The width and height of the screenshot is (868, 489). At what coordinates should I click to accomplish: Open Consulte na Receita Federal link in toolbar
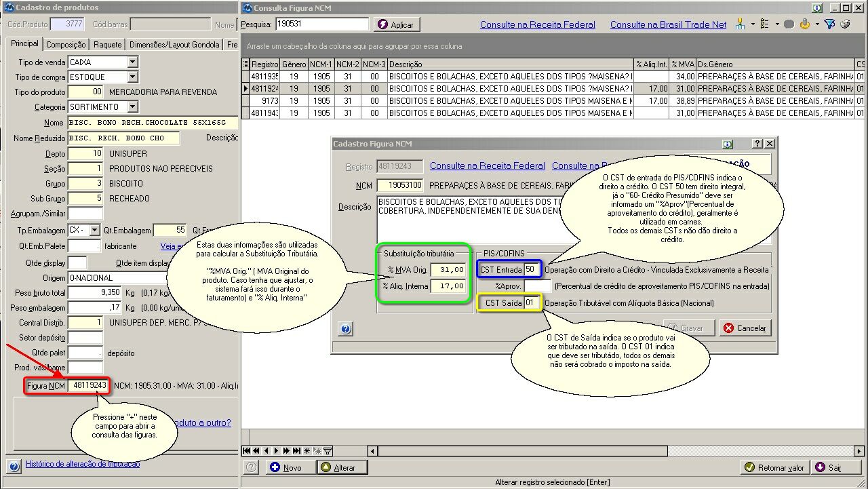tap(538, 24)
